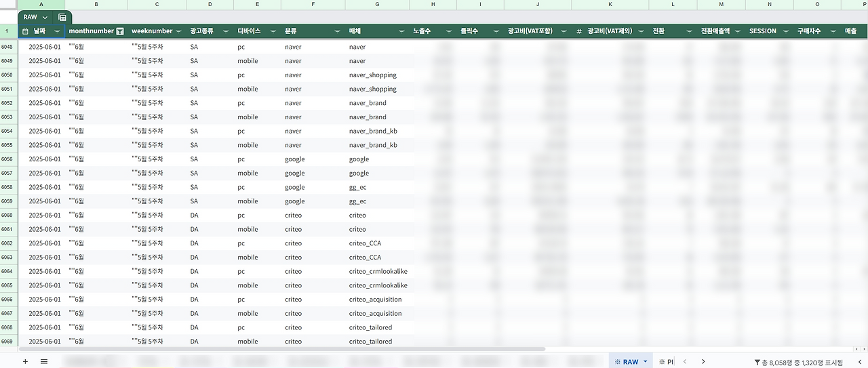
Task: Click the 광고종류 header cell text
Action: tap(202, 31)
